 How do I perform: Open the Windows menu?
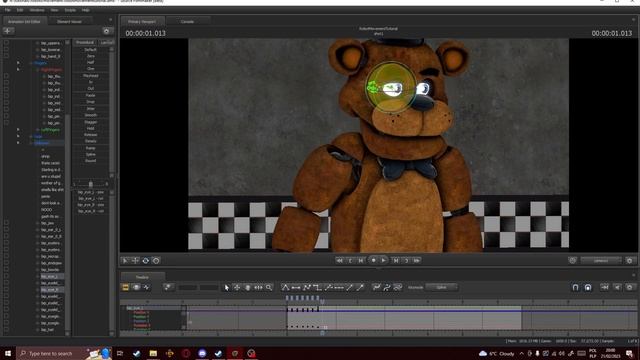[x=37, y=10]
